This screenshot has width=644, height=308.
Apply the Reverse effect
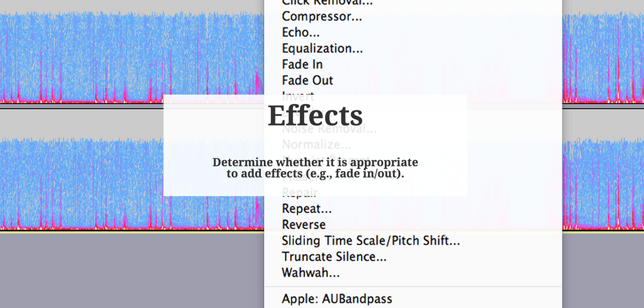click(x=304, y=225)
